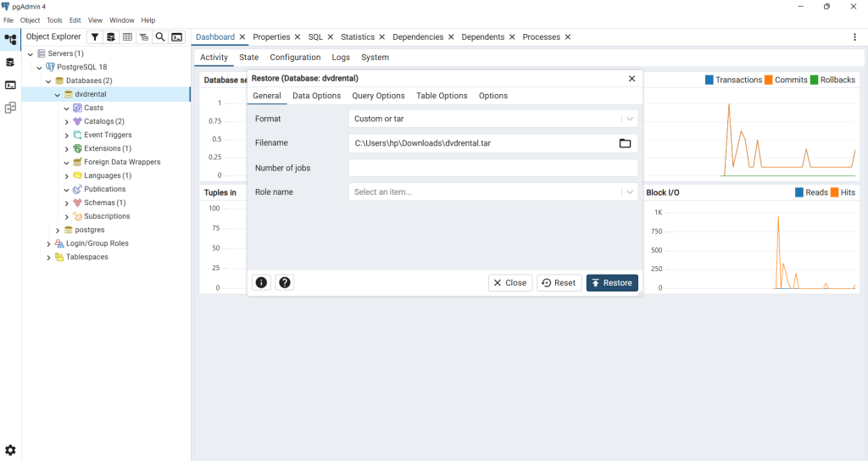
Task: Open the State dashboard tab
Action: [x=249, y=58]
